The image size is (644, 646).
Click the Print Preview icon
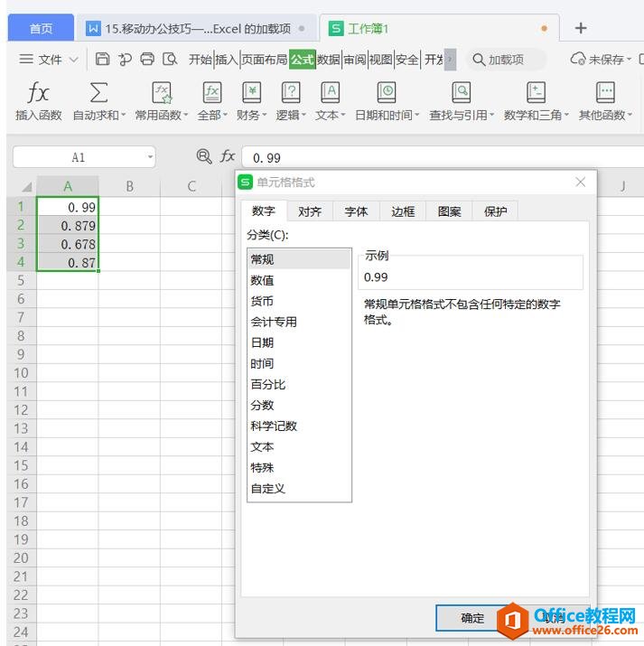point(170,60)
